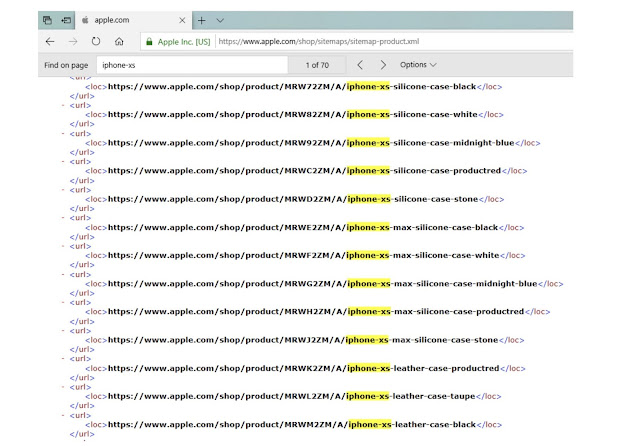Viewport: 640px width, 446px height.
Task: Open the find Options dropdown
Action: (418, 64)
